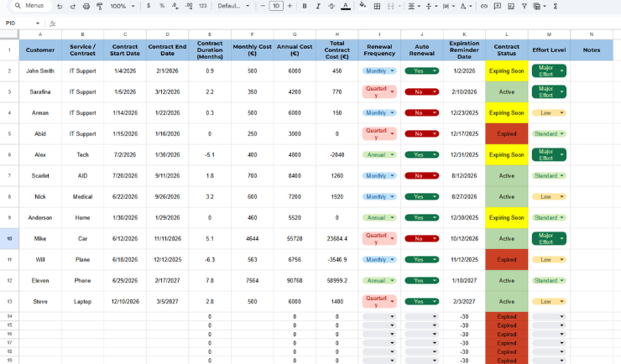The height and width of the screenshot is (364, 621).
Task: Open the fill color picker
Action: coord(363,6)
